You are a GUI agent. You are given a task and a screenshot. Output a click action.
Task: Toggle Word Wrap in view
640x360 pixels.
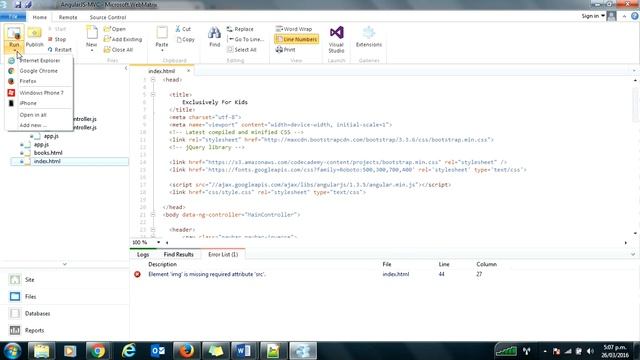(x=294, y=29)
